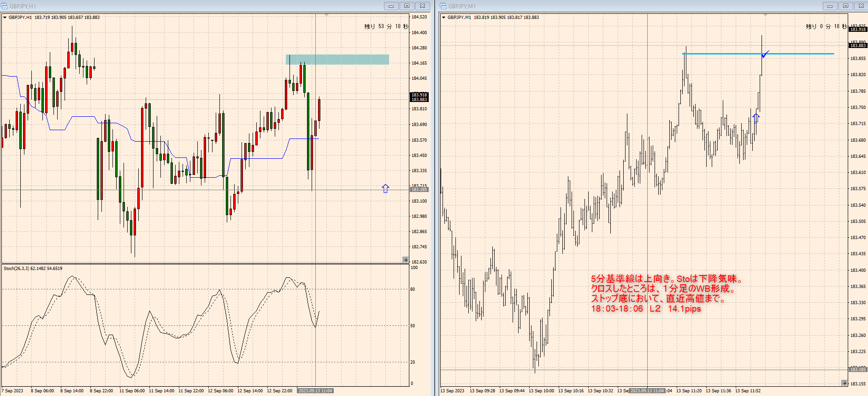Select the blue up arrow on the M1 chart
Image resolution: width=868 pixels, height=396 pixels.
click(756, 118)
